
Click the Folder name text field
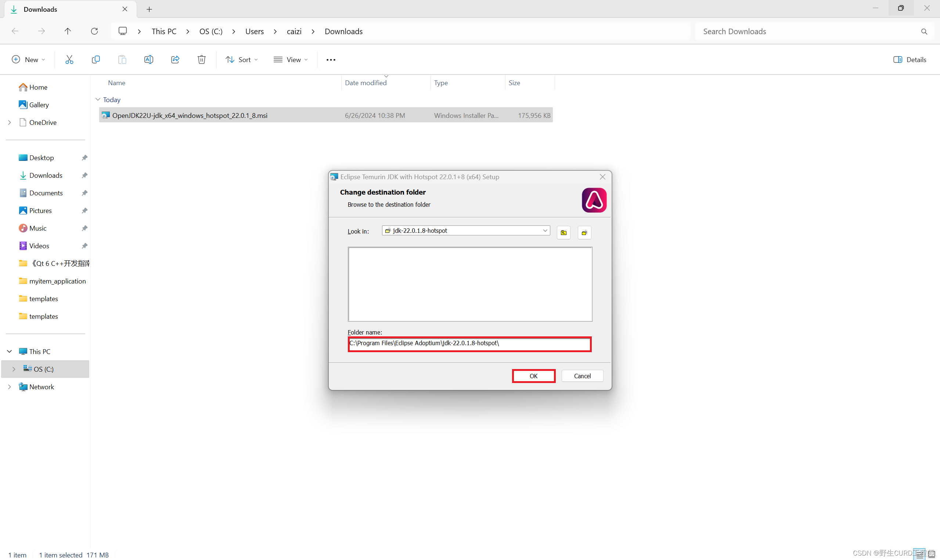tap(469, 343)
